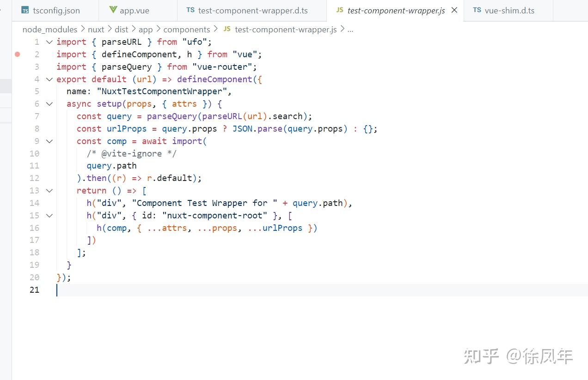Image resolution: width=588 pixels, height=380 pixels.
Task: Click the tsconfig.json file icon
Action: pos(25,11)
